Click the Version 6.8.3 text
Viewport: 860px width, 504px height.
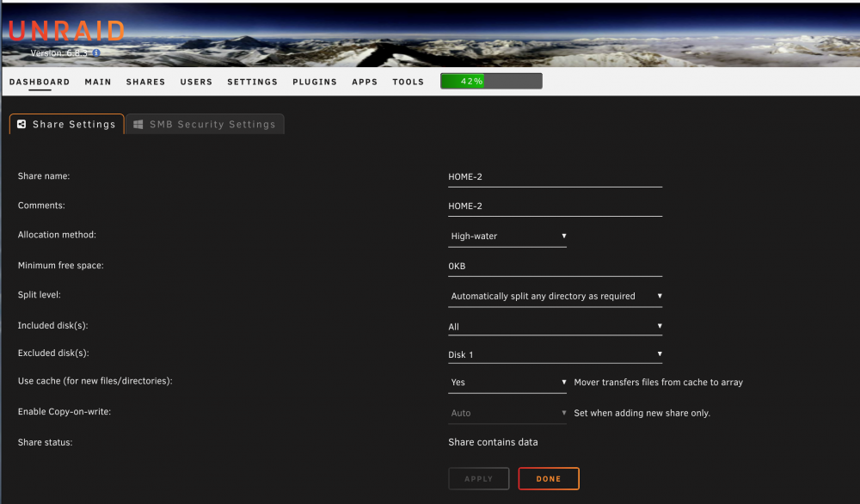[x=58, y=53]
